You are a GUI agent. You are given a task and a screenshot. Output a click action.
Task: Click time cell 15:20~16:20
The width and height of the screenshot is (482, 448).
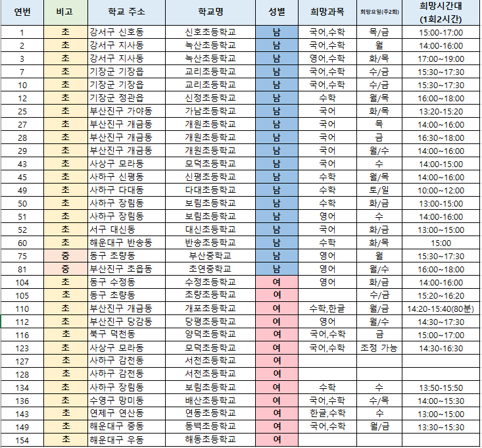pos(441,295)
